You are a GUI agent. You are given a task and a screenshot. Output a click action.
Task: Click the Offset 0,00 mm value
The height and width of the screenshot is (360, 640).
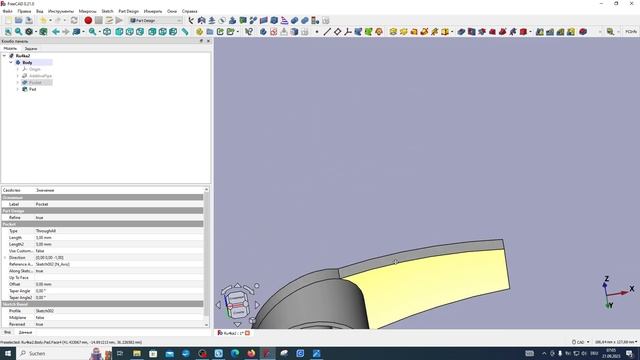(x=118, y=284)
